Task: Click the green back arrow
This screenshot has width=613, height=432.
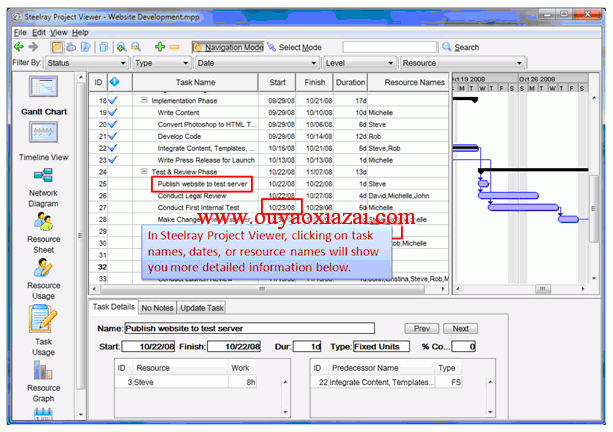Action: tap(18, 47)
